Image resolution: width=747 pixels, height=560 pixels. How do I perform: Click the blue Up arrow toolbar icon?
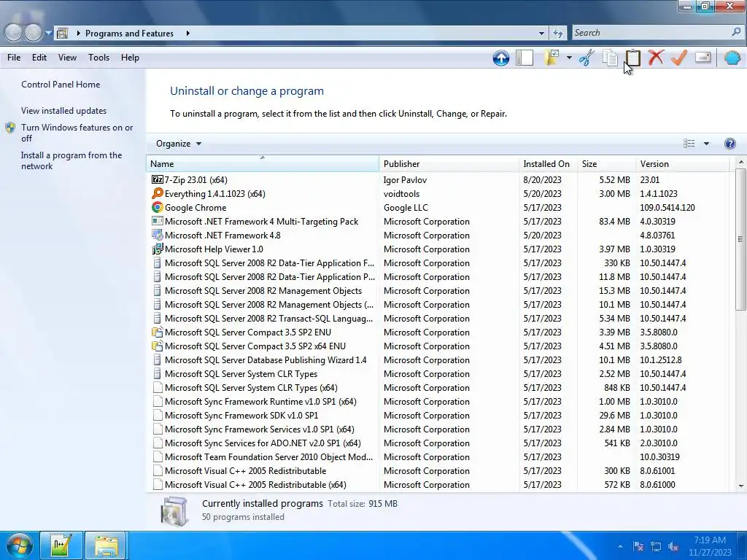500,58
